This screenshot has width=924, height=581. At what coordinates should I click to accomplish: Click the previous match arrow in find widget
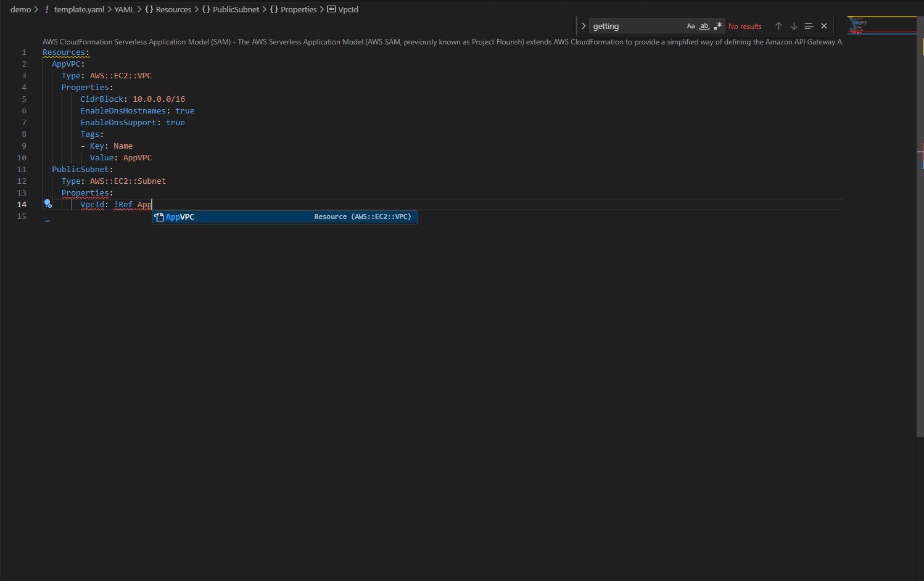coord(778,26)
